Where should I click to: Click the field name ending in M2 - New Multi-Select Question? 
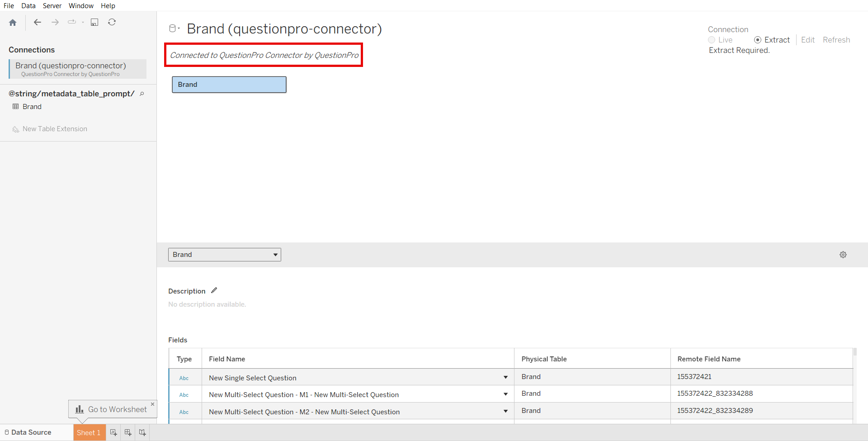point(304,412)
